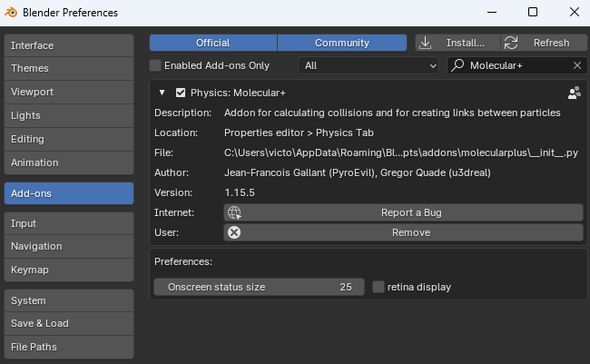The height and width of the screenshot is (364, 590).
Task: Click the search magnifier icon
Action: pyautogui.click(x=457, y=65)
